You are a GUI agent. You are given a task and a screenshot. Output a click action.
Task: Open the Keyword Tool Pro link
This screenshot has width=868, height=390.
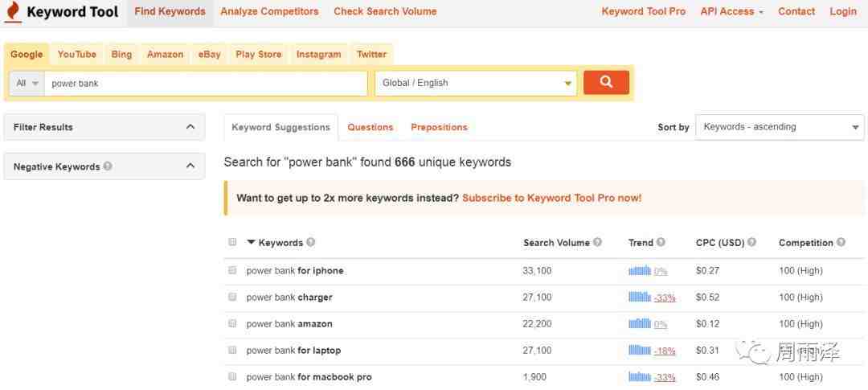pyautogui.click(x=644, y=11)
